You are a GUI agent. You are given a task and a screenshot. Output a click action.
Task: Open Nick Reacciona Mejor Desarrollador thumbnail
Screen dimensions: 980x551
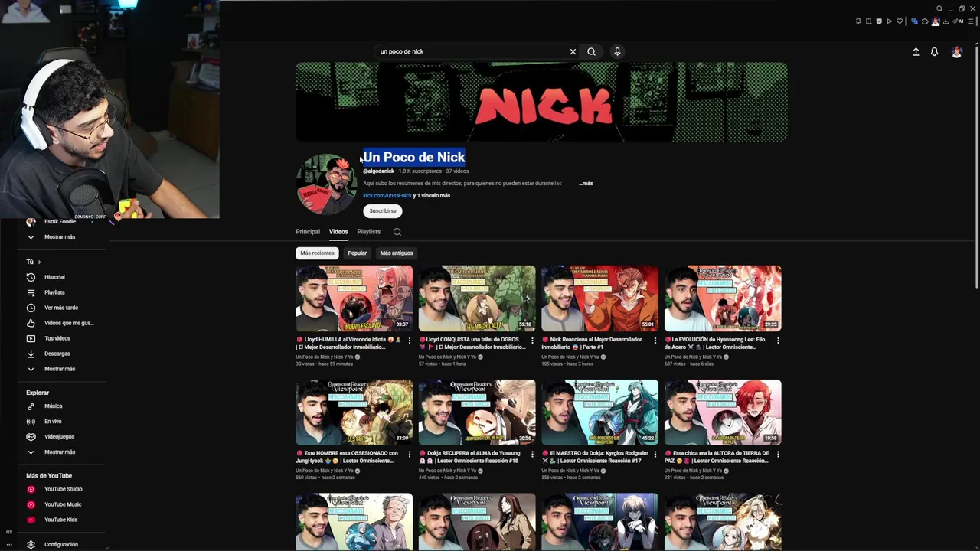(x=599, y=298)
